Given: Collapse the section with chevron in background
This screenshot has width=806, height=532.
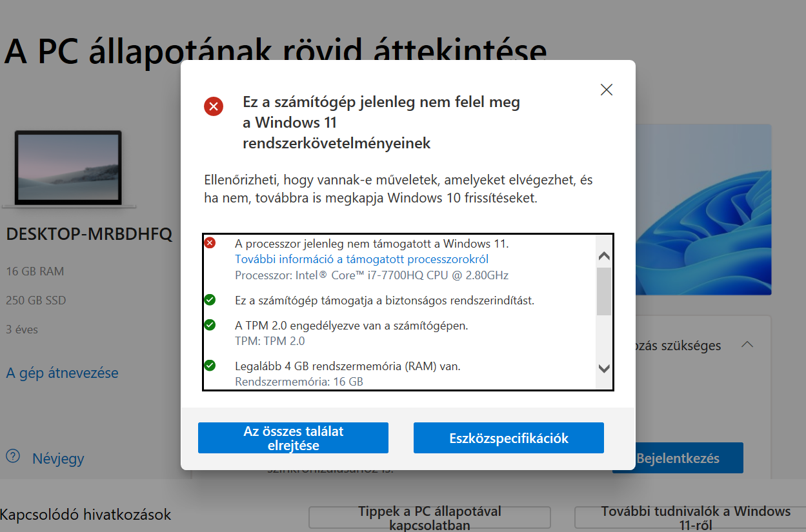Looking at the screenshot, I should click(x=747, y=344).
